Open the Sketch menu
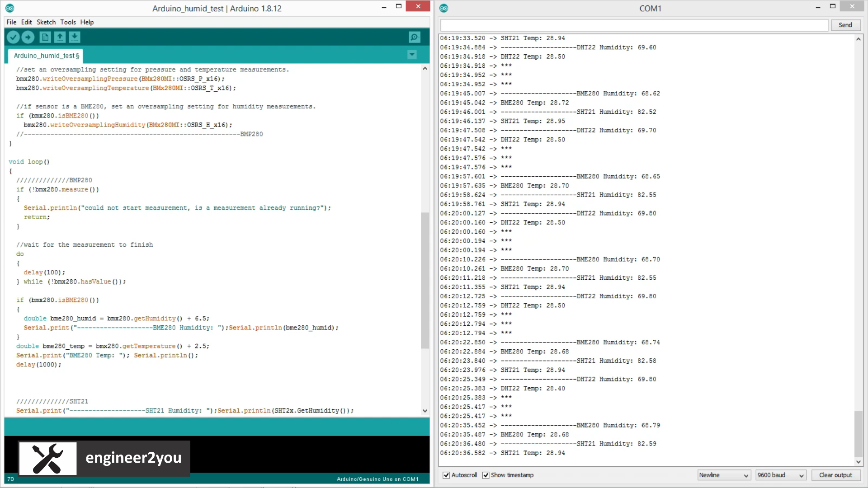The width and height of the screenshot is (868, 488). pyautogui.click(x=46, y=22)
